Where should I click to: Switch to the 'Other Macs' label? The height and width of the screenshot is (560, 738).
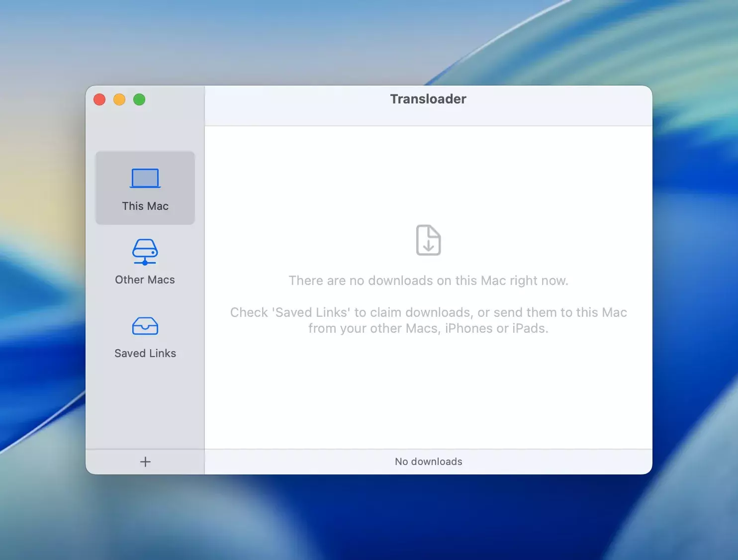click(x=145, y=280)
